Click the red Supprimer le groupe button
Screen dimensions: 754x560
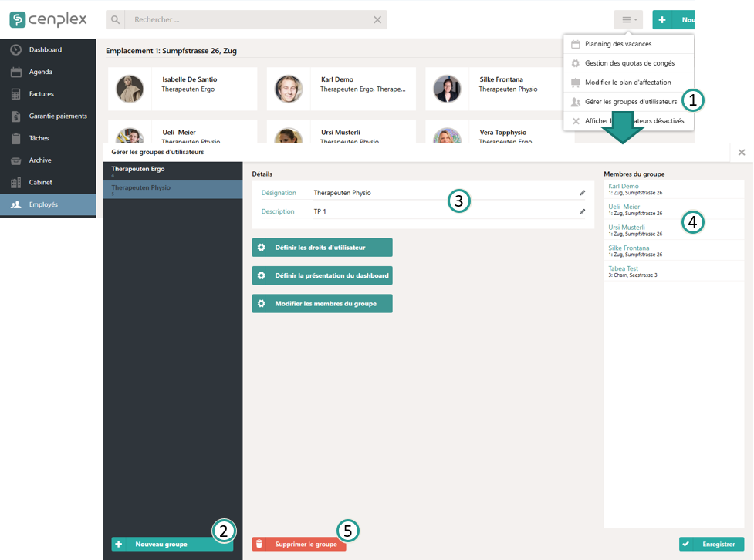[x=299, y=545]
